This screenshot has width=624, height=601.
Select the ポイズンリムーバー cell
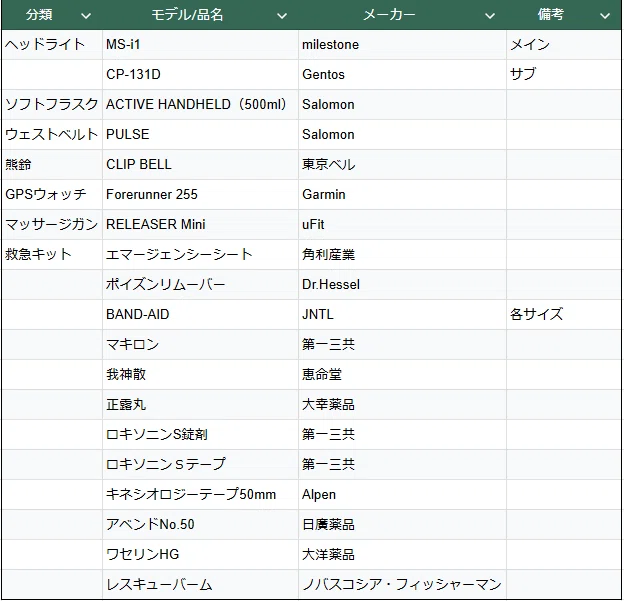[x=200, y=284]
